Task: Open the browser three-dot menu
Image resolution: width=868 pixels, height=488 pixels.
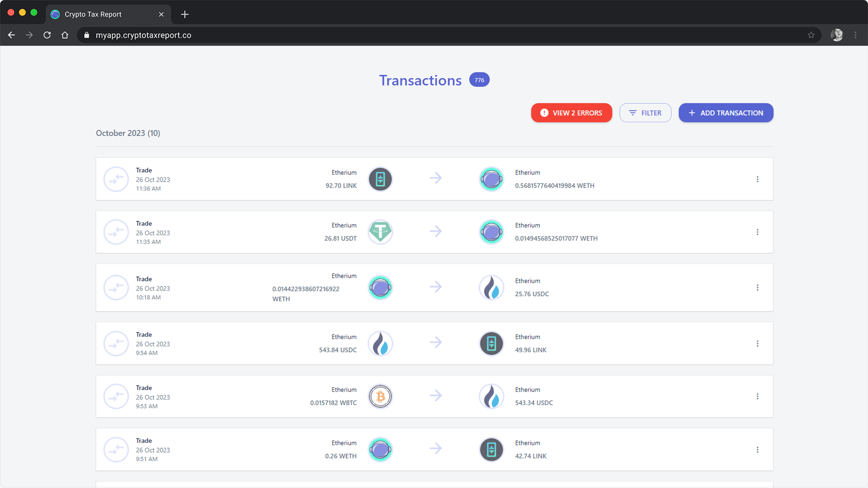Action: (x=855, y=35)
